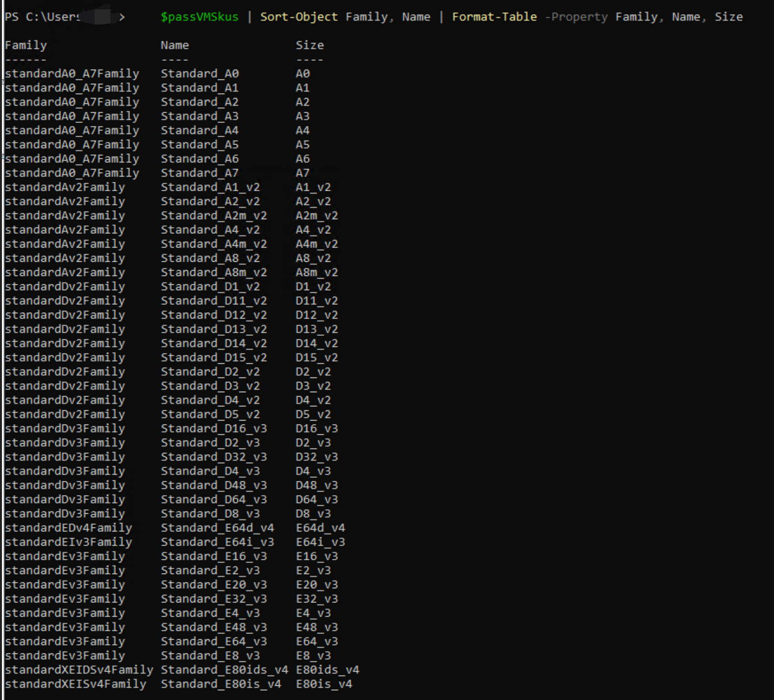Viewport: 774px width, 700px height.
Task: Click Standard_A0 in the Name column
Action: coord(200,74)
